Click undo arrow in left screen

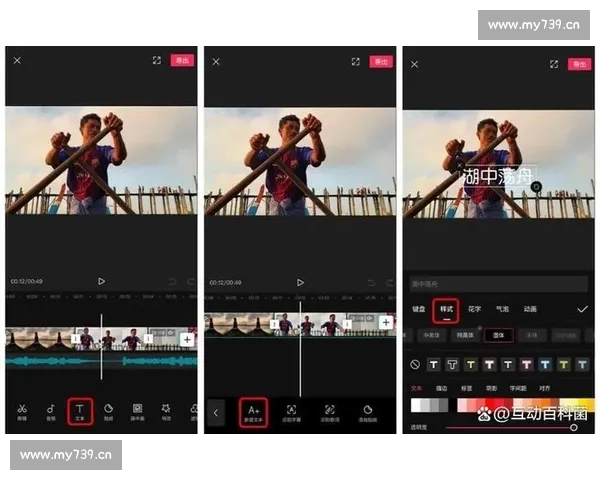click(172, 282)
